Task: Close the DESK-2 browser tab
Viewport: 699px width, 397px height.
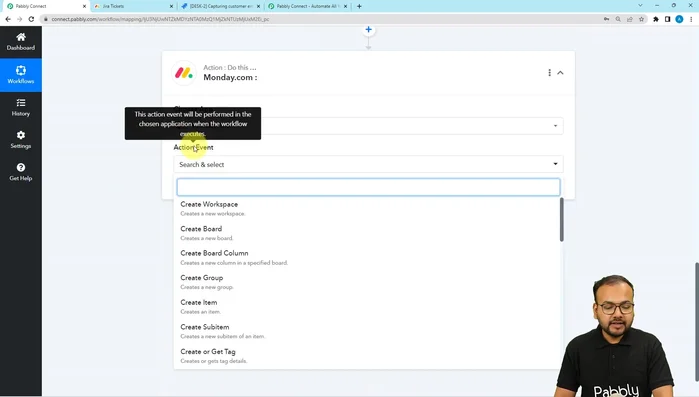Action: (x=259, y=6)
